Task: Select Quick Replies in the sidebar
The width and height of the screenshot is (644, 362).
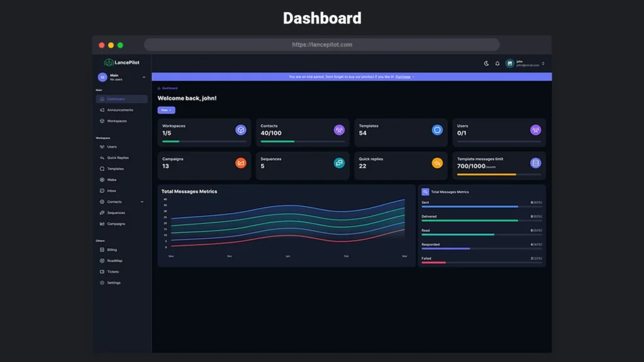Action: pyautogui.click(x=116, y=158)
